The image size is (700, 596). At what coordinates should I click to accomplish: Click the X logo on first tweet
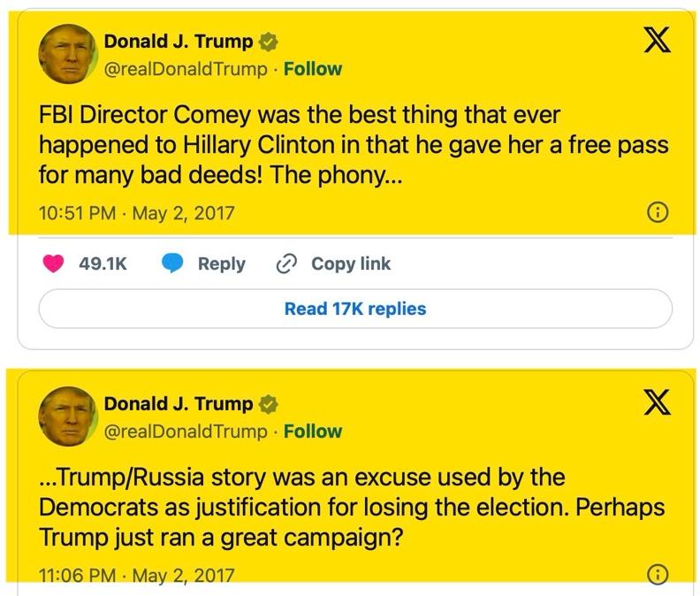656,42
